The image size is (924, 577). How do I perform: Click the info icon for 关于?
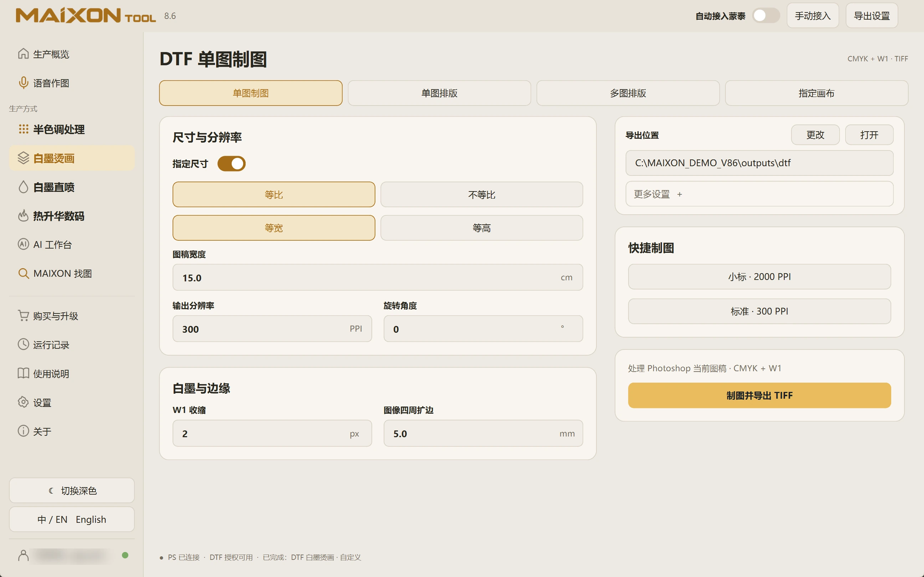[x=23, y=431]
